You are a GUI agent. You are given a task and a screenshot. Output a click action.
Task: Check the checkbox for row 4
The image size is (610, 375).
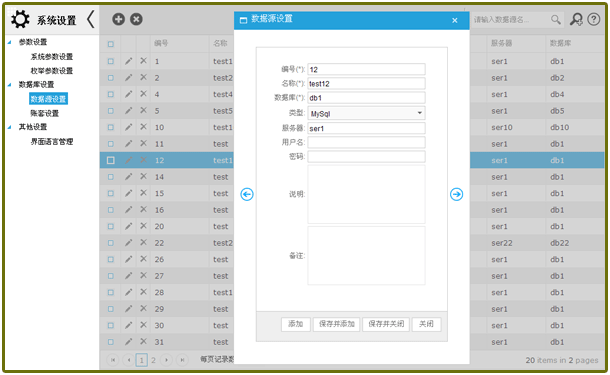[111, 94]
